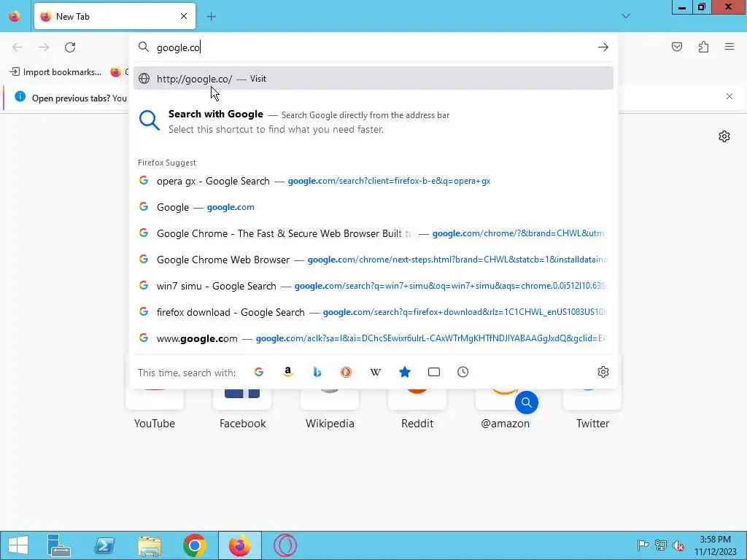Open the @amazon shortcut
Viewport: 747px width, 560px height.
(x=505, y=410)
